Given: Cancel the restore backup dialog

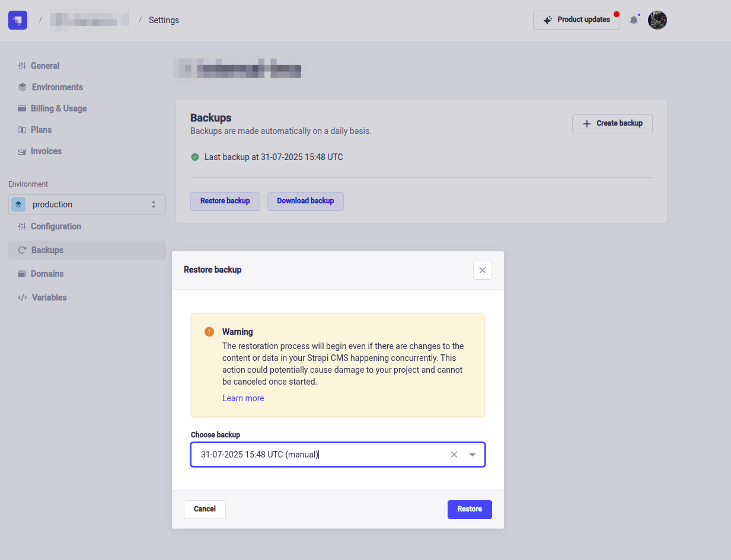Looking at the screenshot, I should click(x=205, y=509).
